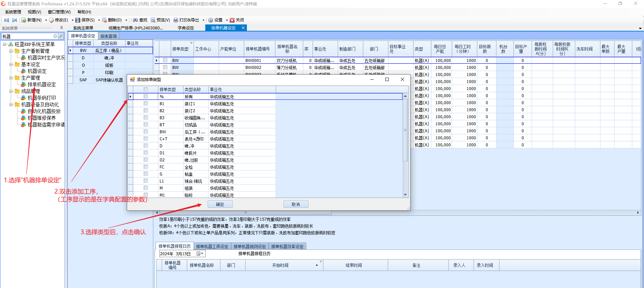Click the 打印&导出 printer icon
This screenshot has width=644, height=288.
176,20
